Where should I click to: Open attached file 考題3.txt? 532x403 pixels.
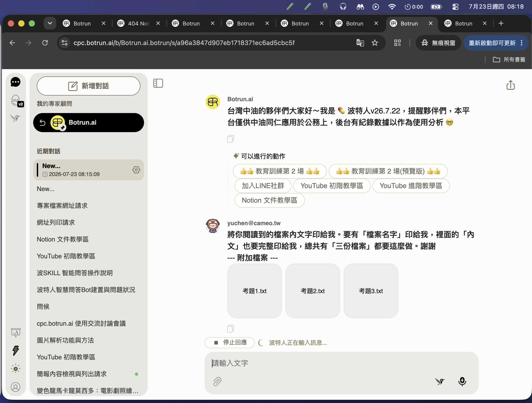pos(371,291)
